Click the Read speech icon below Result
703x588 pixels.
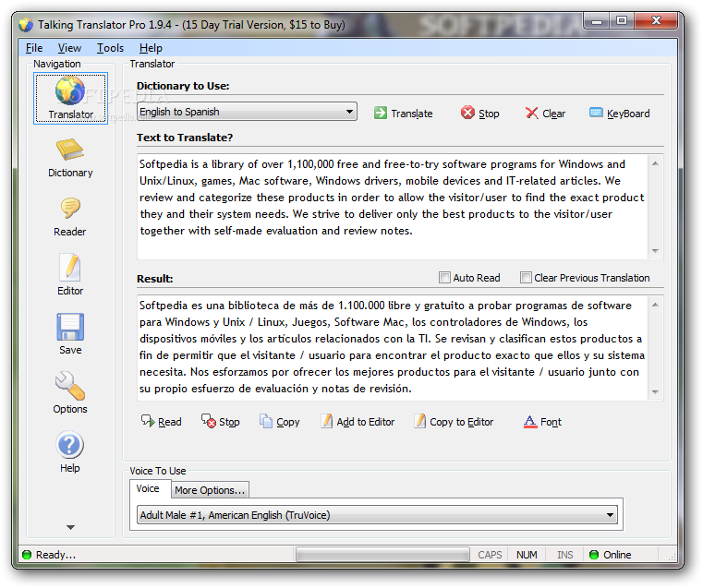148,421
